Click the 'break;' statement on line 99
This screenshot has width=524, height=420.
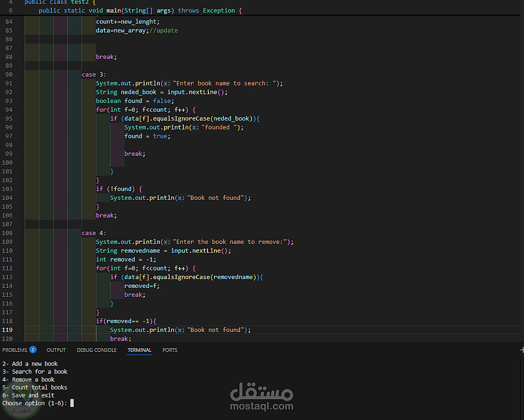pos(135,154)
